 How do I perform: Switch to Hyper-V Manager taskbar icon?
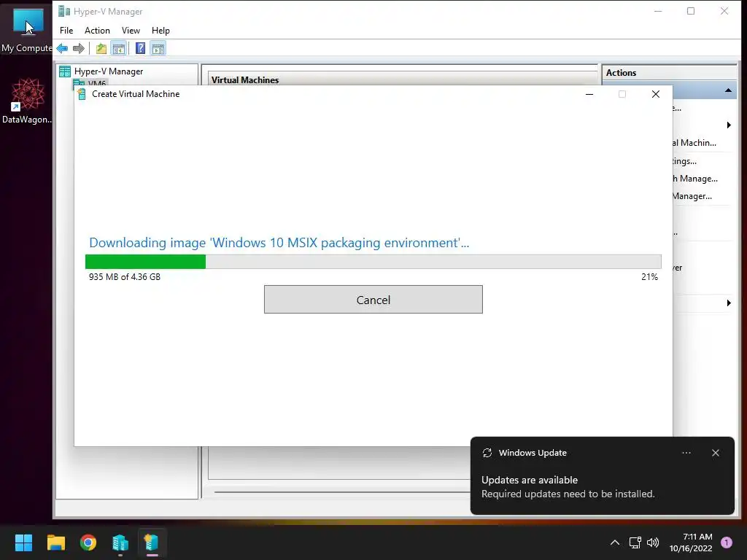120,542
